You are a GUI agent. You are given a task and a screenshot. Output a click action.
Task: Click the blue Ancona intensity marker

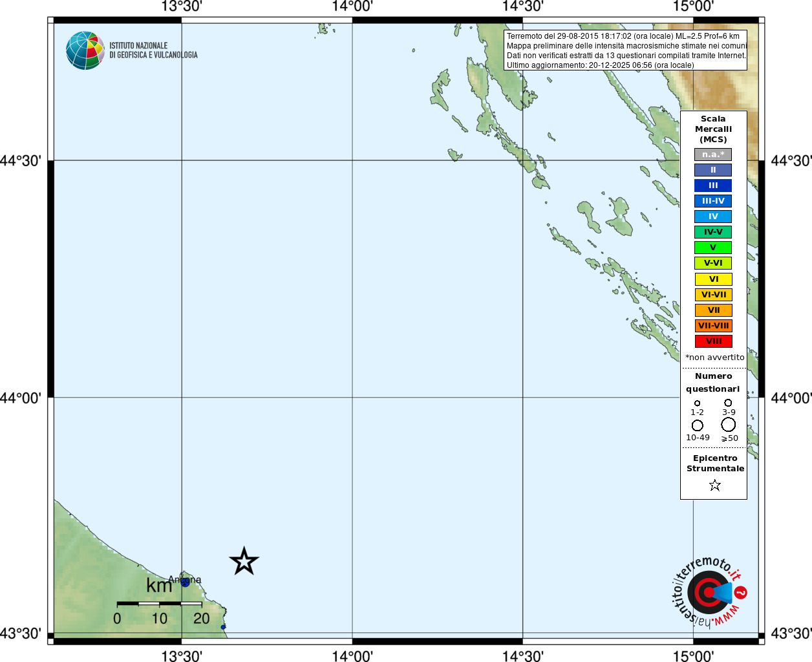click(x=185, y=582)
